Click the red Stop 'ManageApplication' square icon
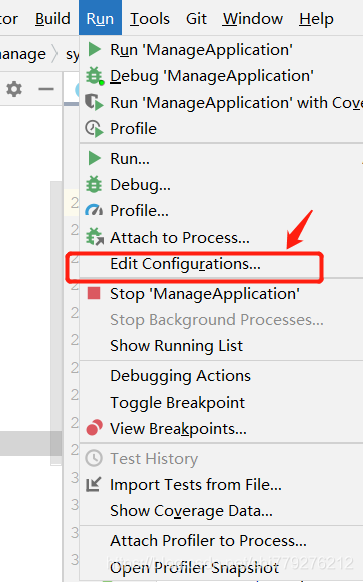363x582 pixels. point(94,293)
